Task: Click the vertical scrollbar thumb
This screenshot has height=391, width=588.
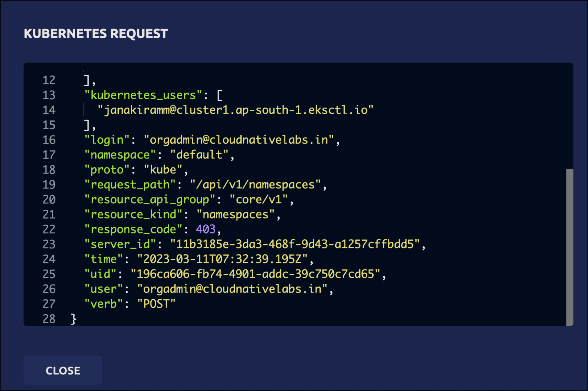Action: [569, 247]
